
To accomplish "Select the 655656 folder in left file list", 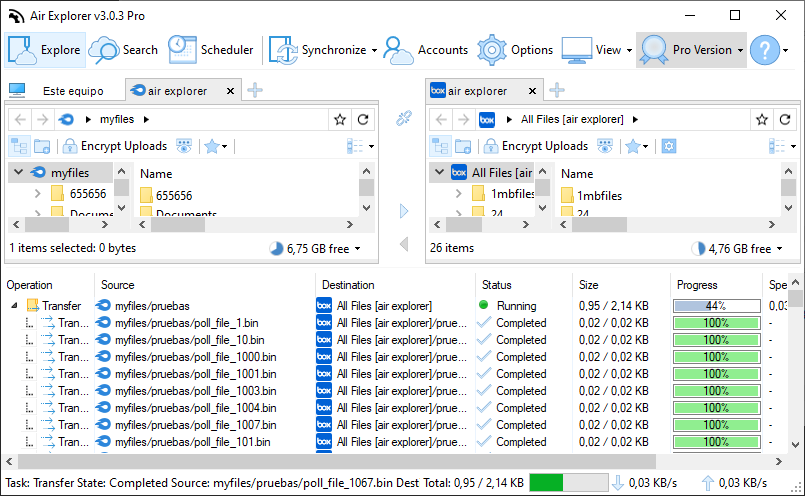I will click(166, 196).
